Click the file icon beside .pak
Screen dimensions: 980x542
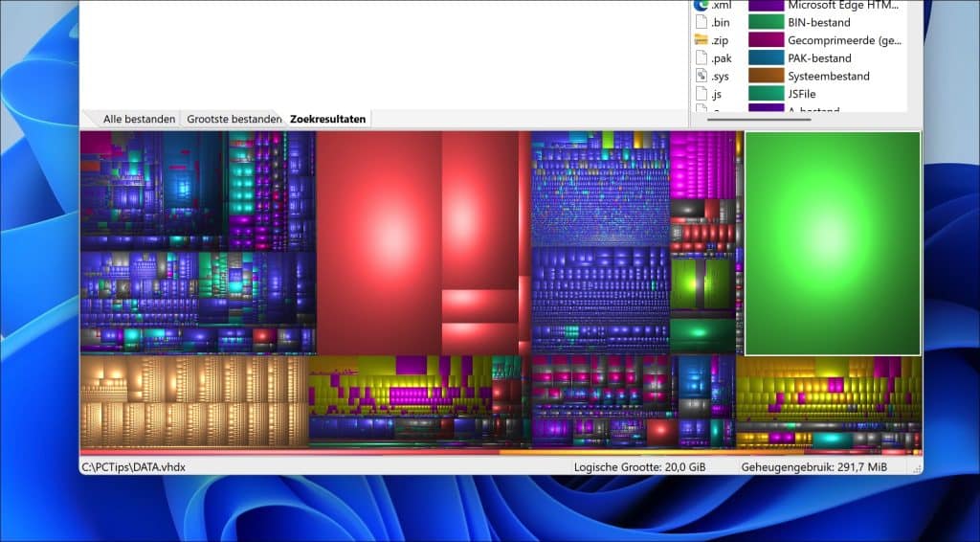(x=702, y=58)
